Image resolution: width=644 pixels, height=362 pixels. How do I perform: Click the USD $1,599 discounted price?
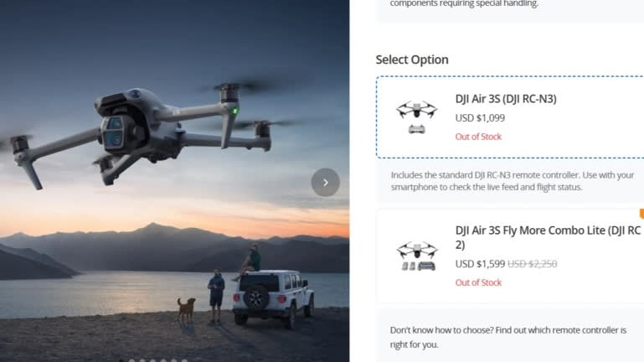point(480,264)
